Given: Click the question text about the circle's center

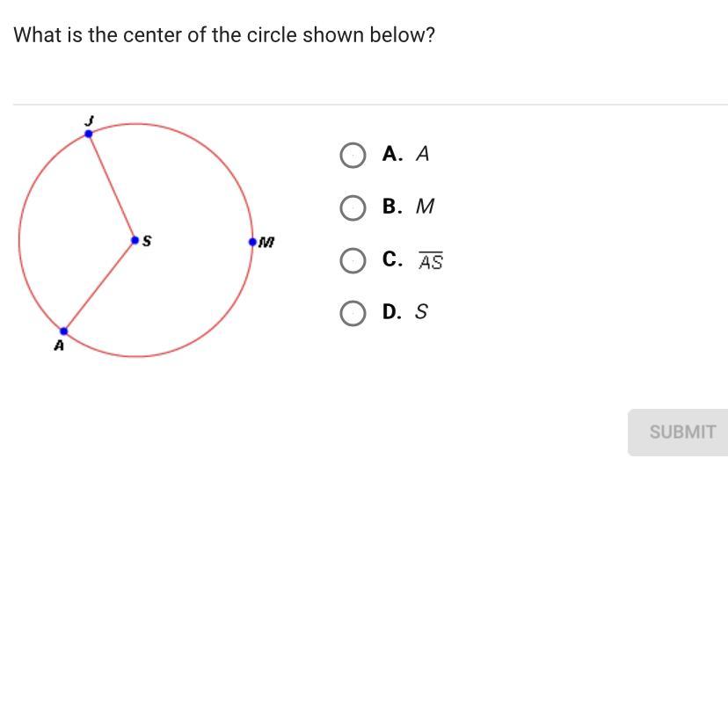Looking at the screenshot, I should coord(224,36).
